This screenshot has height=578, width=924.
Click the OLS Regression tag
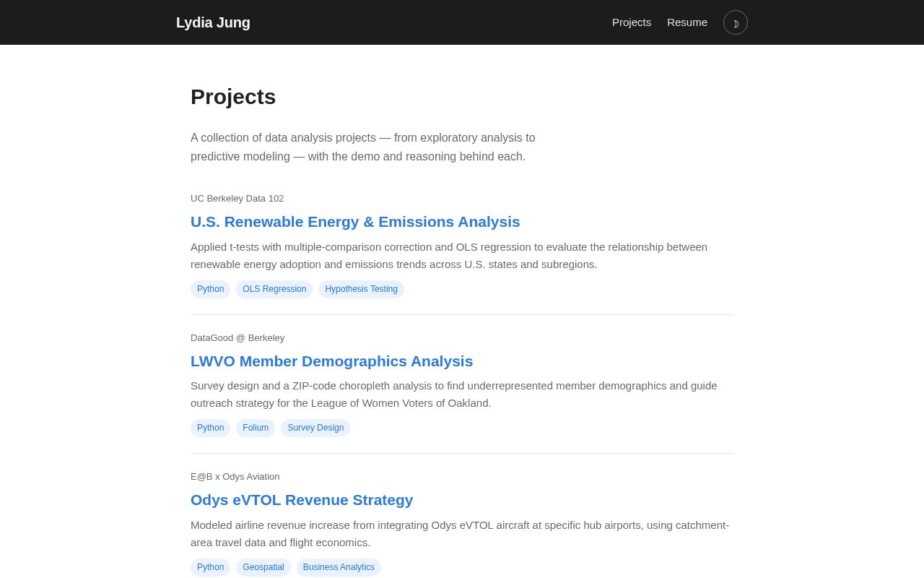(x=274, y=289)
